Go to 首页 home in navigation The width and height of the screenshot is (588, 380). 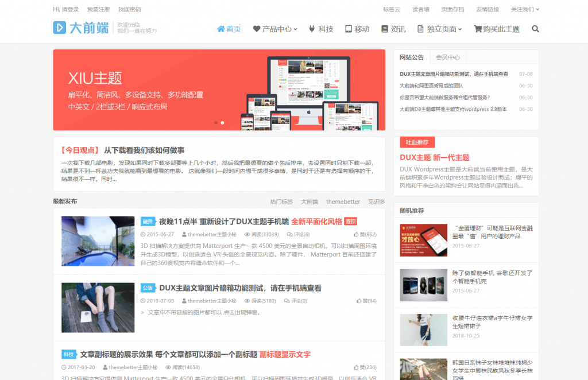229,29
